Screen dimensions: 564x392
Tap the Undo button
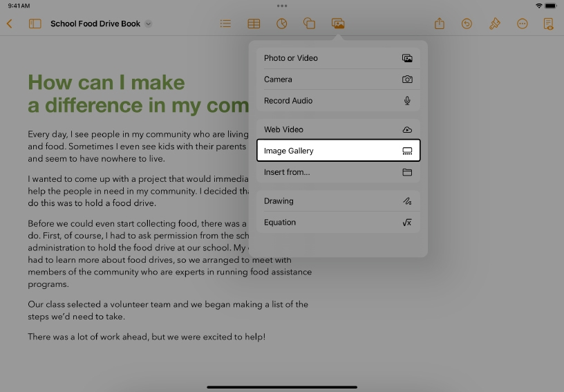click(467, 24)
